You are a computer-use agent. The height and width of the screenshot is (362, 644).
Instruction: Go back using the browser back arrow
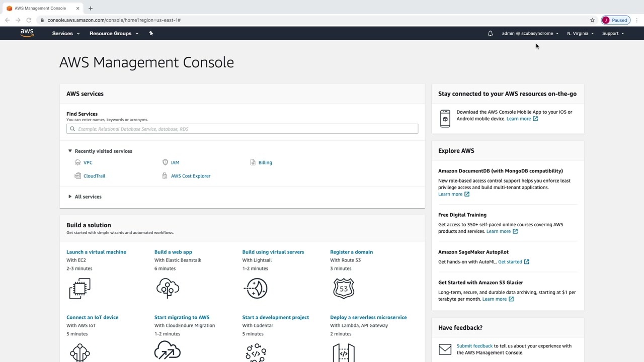[x=7, y=20]
